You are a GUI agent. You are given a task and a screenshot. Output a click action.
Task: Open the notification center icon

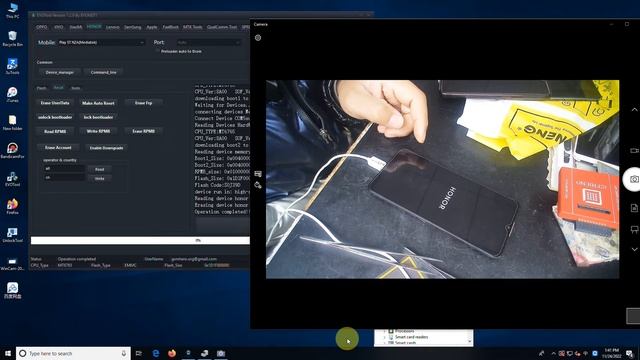click(630, 353)
